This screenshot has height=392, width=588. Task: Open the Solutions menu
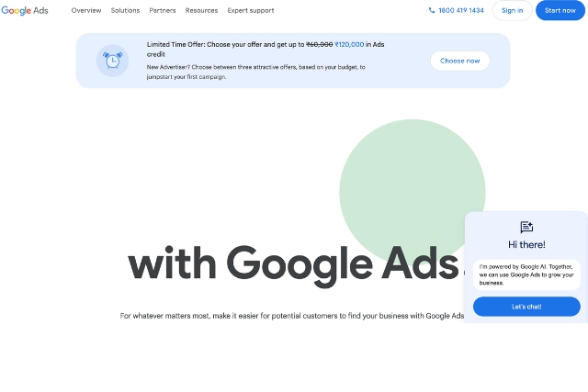[125, 10]
